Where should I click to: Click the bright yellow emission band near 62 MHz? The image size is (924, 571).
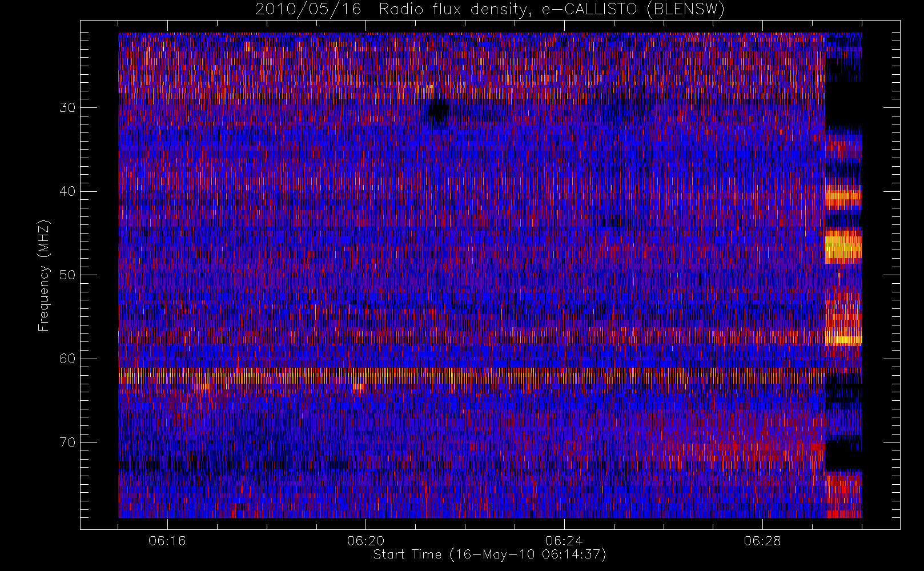pos(472,376)
